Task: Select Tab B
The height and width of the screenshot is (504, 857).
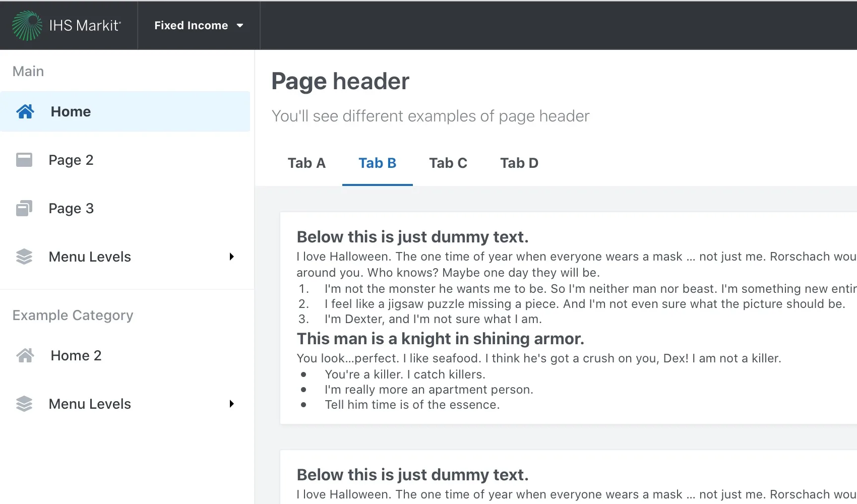Action: [377, 163]
